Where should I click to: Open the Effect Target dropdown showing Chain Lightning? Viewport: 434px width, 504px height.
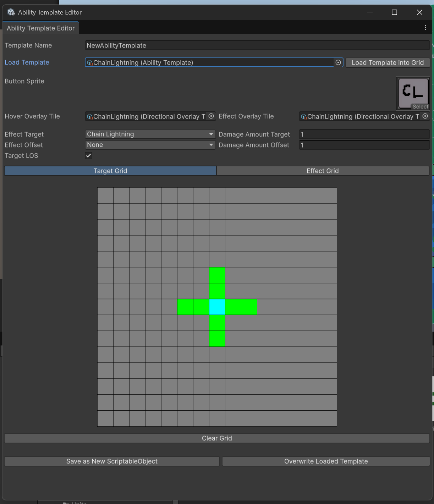tap(150, 134)
